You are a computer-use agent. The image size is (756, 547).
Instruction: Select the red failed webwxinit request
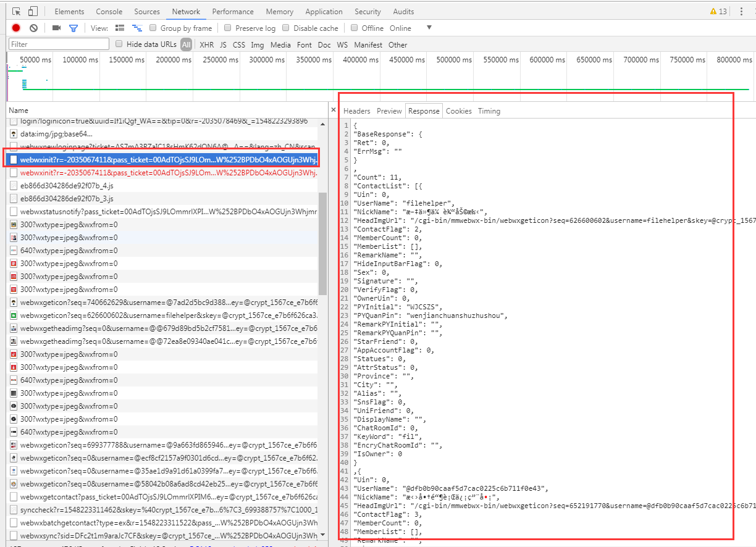coord(163,173)
